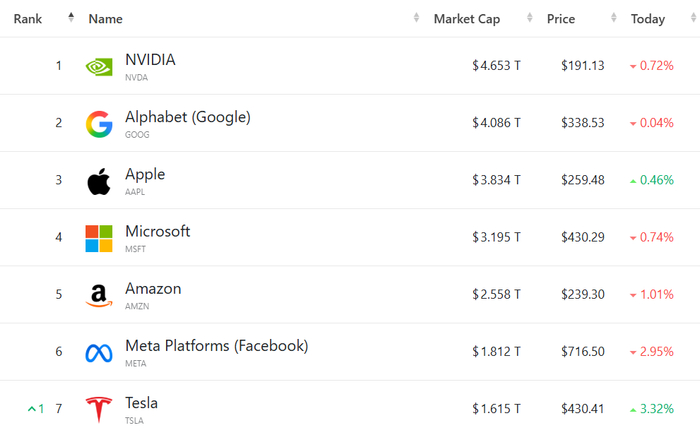Click Tesla's green rank-up arrow
The width and height of the screenshot is (700, 435).
(32, 409)
